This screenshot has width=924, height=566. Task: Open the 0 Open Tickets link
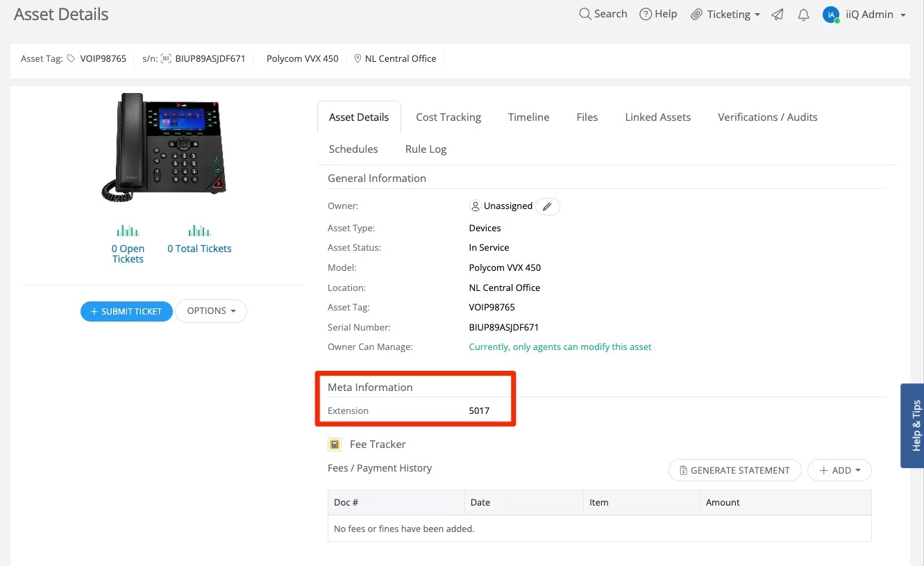(x=128, y=253)
